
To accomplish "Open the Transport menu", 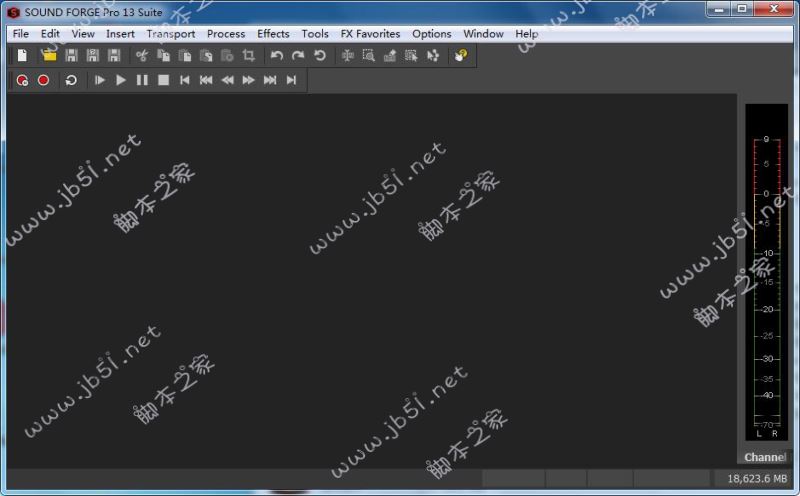I will point(171,34).
